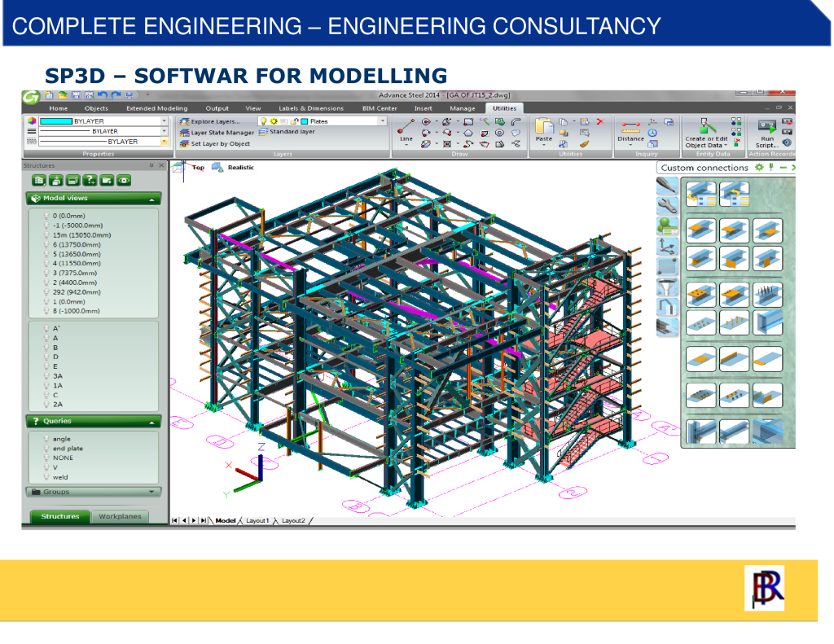Click the clock Time icon in Inquiry panel
The width and height of the screenshot is (834, 644).
[652, 133]
